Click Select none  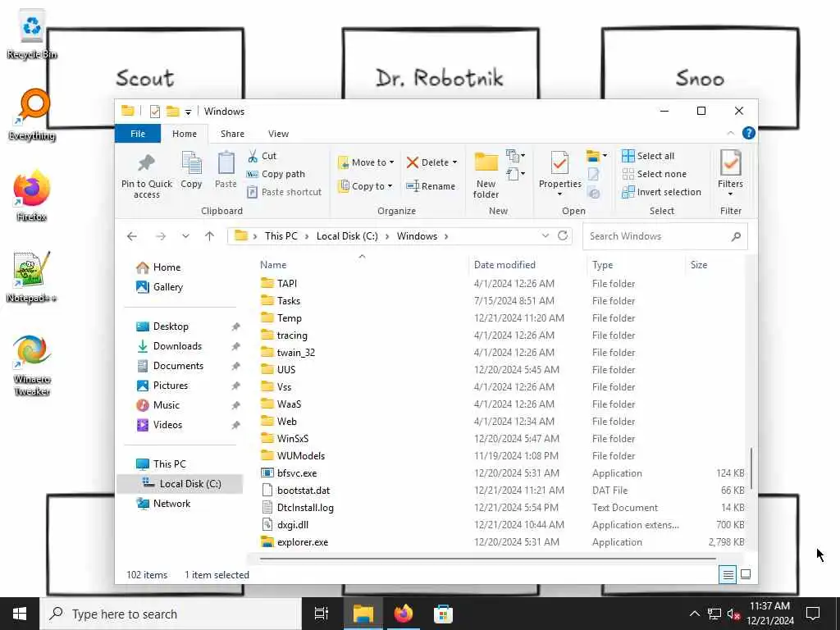click(x=654, y=174)
